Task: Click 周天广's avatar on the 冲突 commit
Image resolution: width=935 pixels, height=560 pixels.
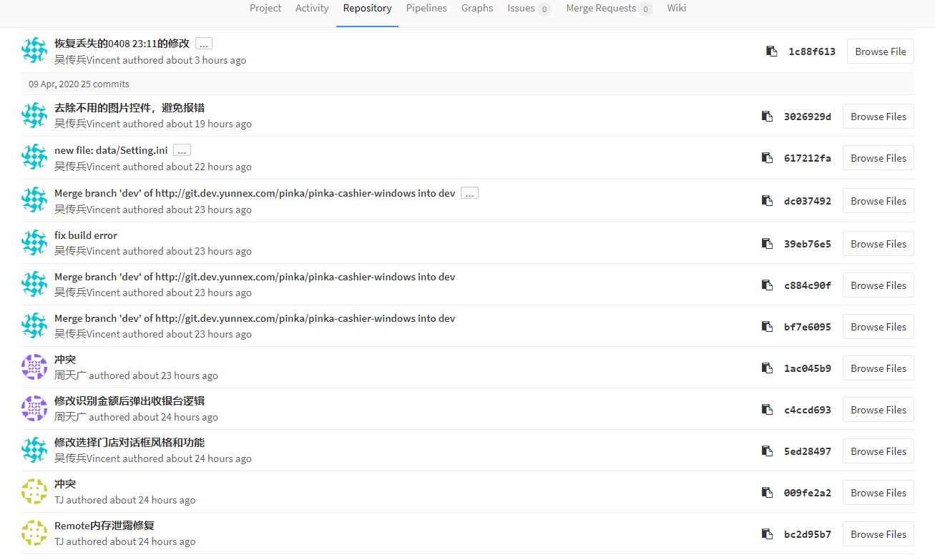Action: pos(34,367)
